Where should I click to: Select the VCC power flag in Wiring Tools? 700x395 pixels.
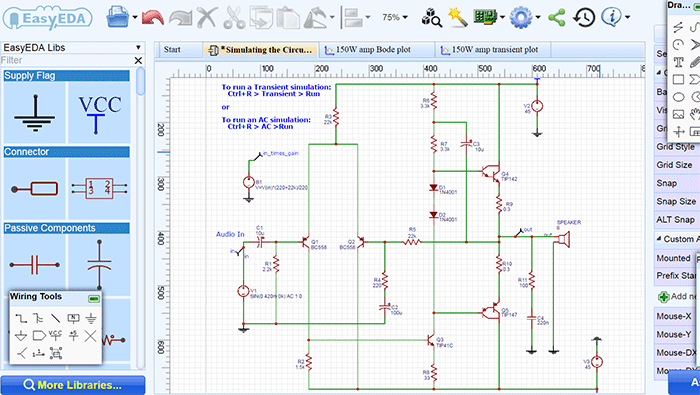(55, 335)
